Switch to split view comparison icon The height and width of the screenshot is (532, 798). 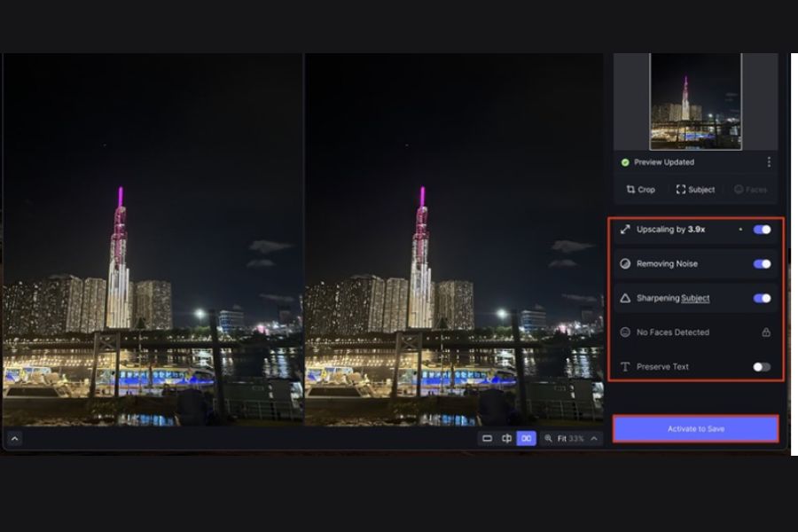[506, 438]
